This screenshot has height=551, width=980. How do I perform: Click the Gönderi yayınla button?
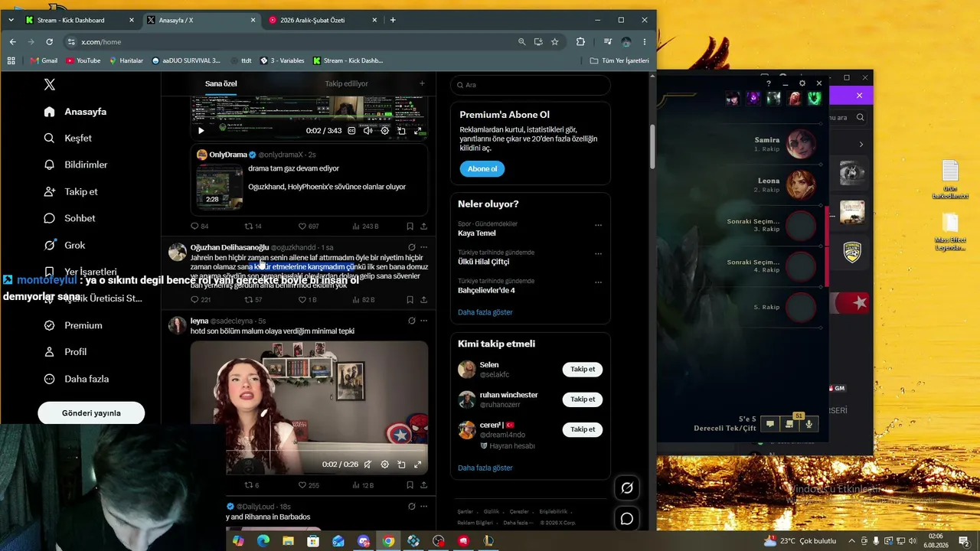(x=91, y=413)
